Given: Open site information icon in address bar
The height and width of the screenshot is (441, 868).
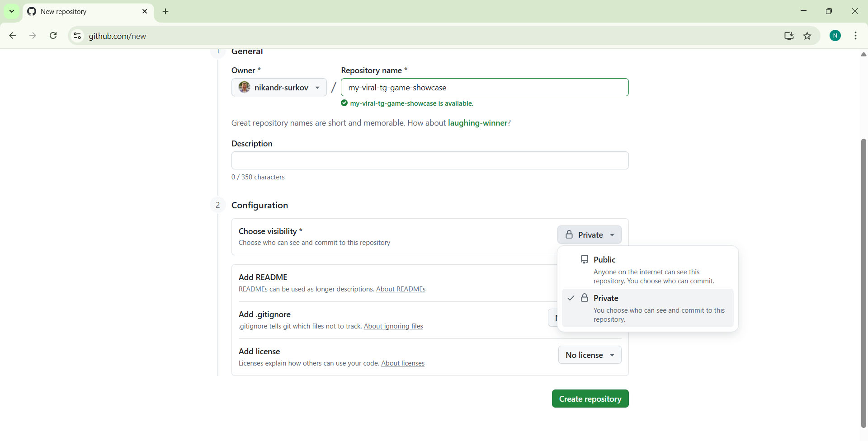Looking at the screenshot, I should click(78, 36).
